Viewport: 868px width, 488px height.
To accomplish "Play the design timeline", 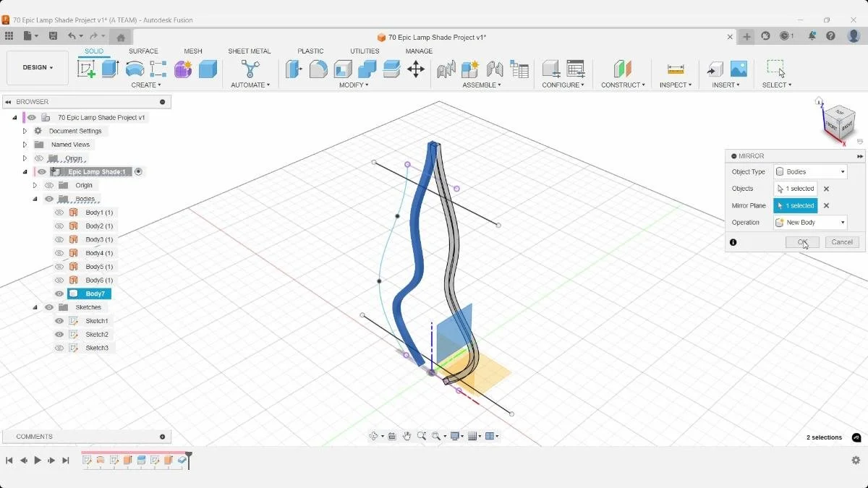I will pos(38,461).
